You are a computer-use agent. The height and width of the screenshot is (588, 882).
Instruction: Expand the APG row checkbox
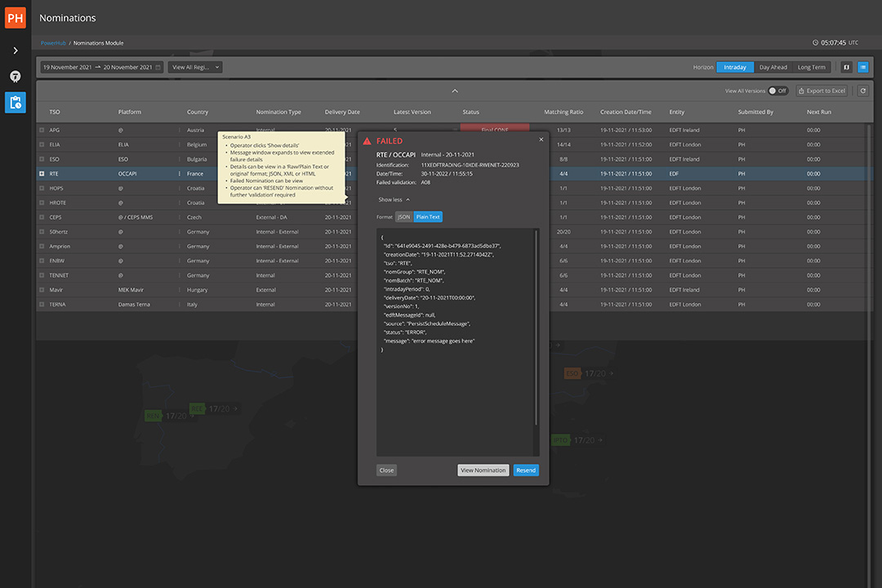pos(42,130)
